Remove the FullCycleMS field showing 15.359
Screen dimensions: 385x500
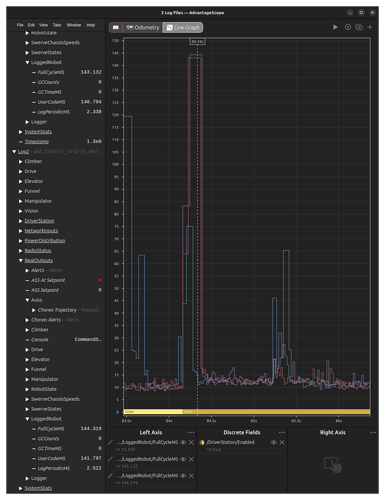pyautogui.click(x=191, y=442)
